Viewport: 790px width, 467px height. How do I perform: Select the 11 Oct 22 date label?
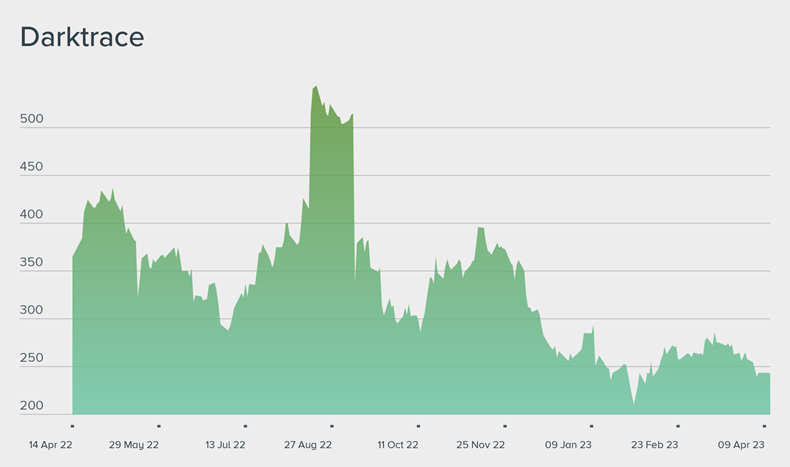pos(397,444)
